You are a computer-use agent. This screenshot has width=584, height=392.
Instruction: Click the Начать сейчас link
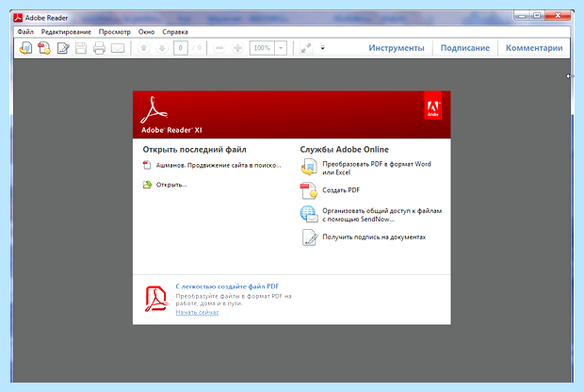point(197,312)
